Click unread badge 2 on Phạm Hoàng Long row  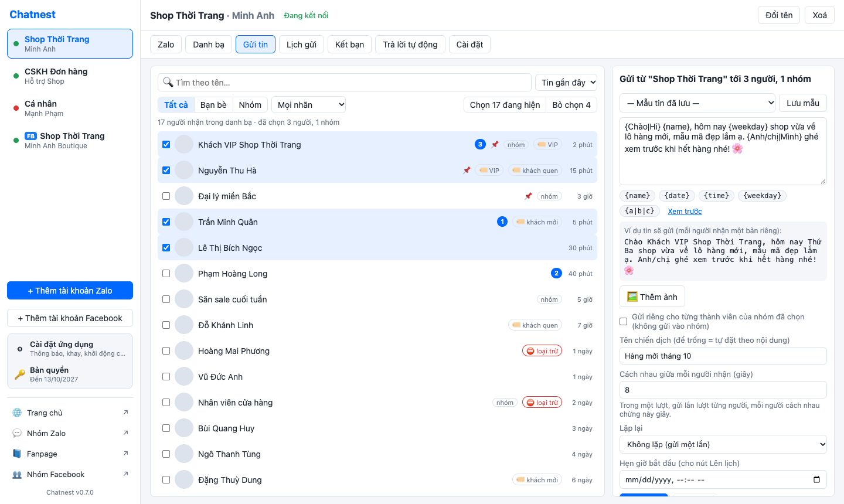pyautogui.click(x=556, y=273)
